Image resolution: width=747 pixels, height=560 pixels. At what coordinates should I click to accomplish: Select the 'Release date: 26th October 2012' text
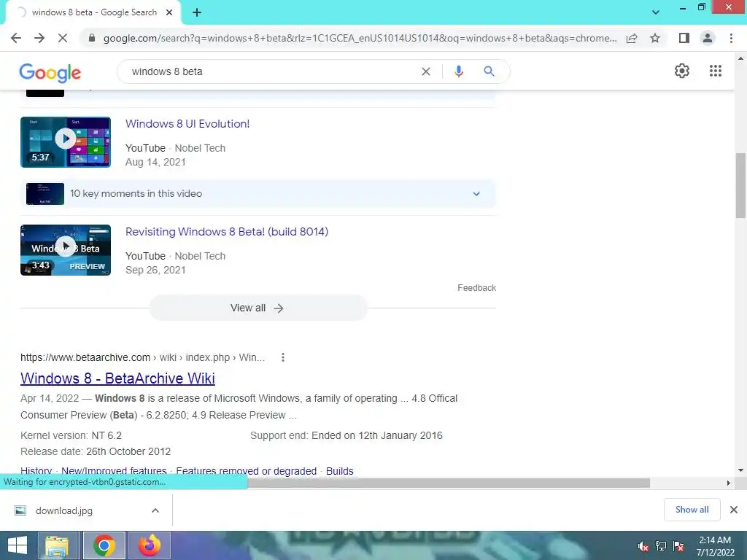[x=96, y=451]
